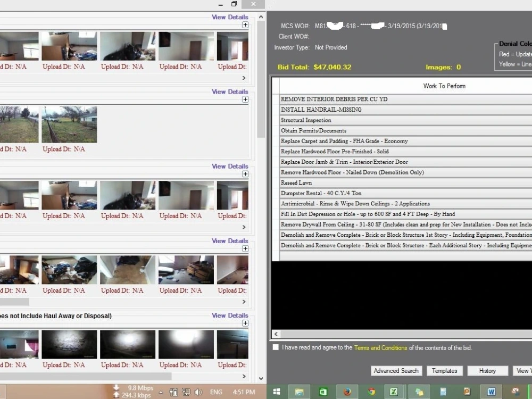
Task: Check the Terms and Conditions agreement box
Action: tap(276, 347)
